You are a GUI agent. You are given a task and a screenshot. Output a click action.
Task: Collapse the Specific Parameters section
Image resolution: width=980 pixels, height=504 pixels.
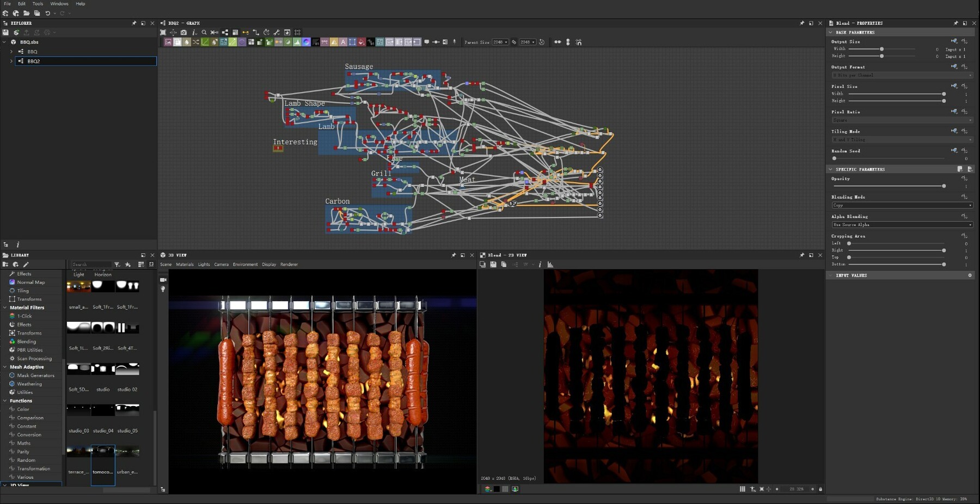(x=831, y=169)
